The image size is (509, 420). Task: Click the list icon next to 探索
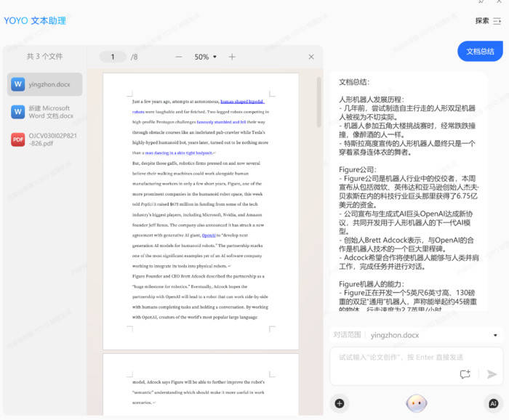point(497,21)
